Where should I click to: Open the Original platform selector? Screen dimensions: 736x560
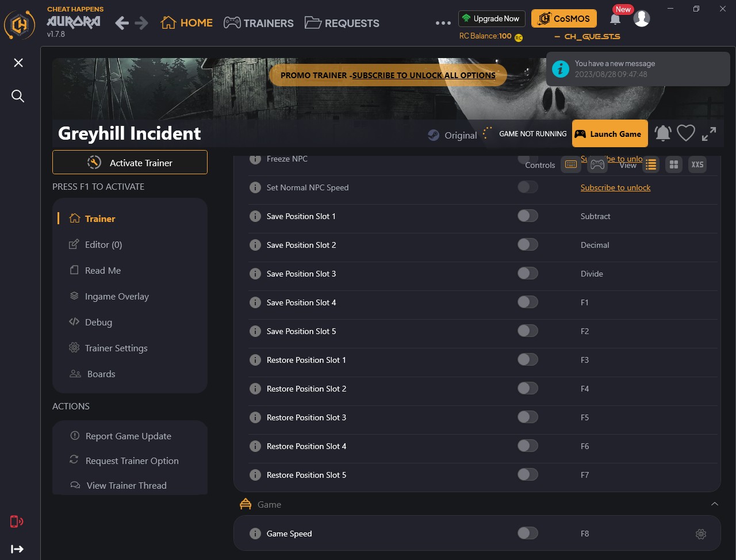click(453, 135)
